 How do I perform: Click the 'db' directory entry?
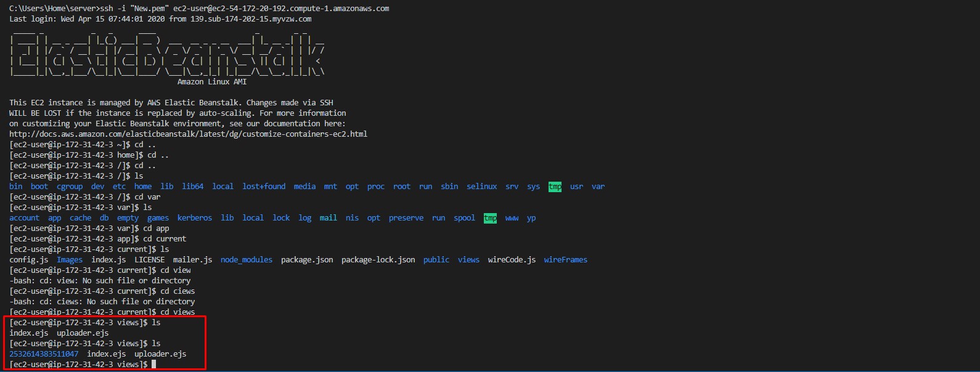[x=104, y=218]
